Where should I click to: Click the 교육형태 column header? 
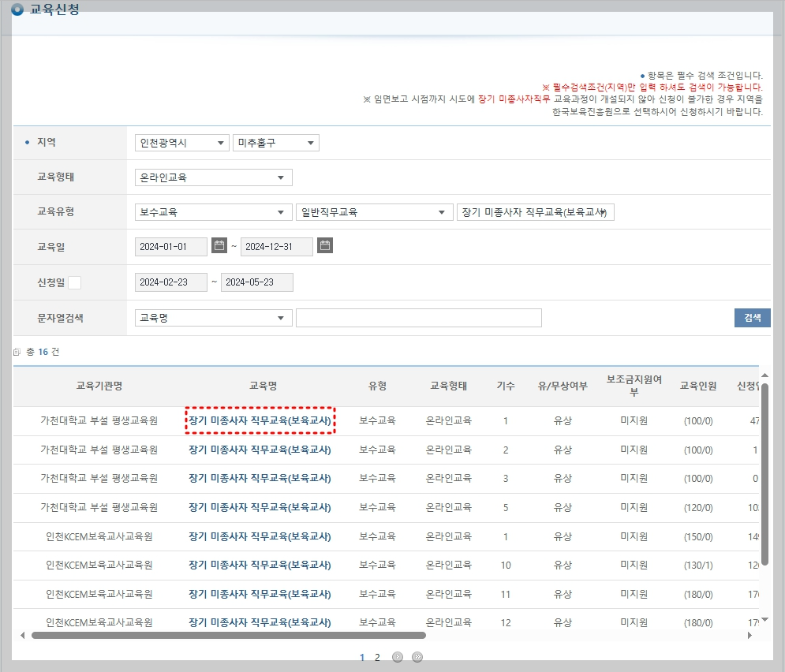point(449,386)
